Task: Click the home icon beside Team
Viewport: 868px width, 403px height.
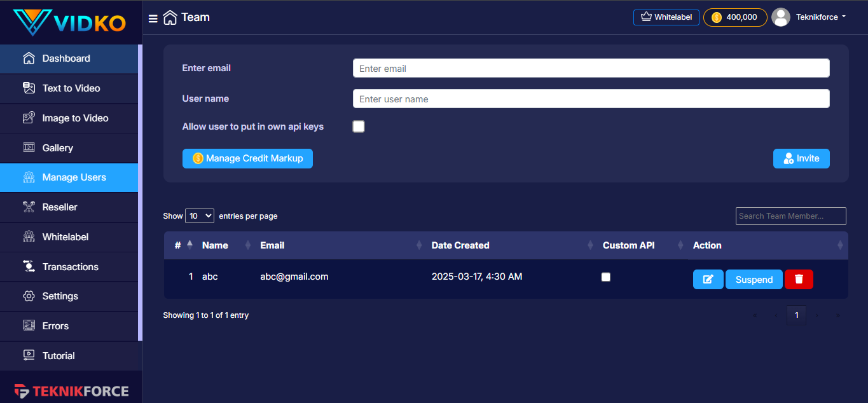Action: pos(170,18)
